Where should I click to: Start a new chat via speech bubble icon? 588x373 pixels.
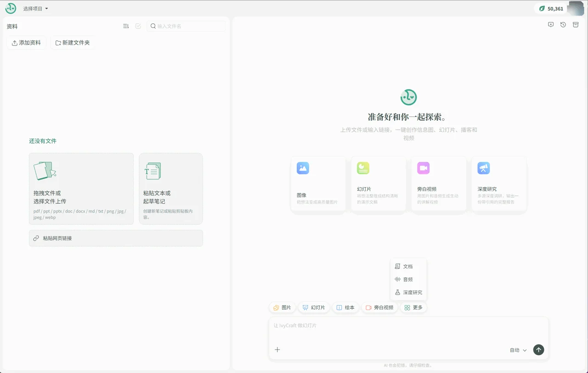(551, 25)
